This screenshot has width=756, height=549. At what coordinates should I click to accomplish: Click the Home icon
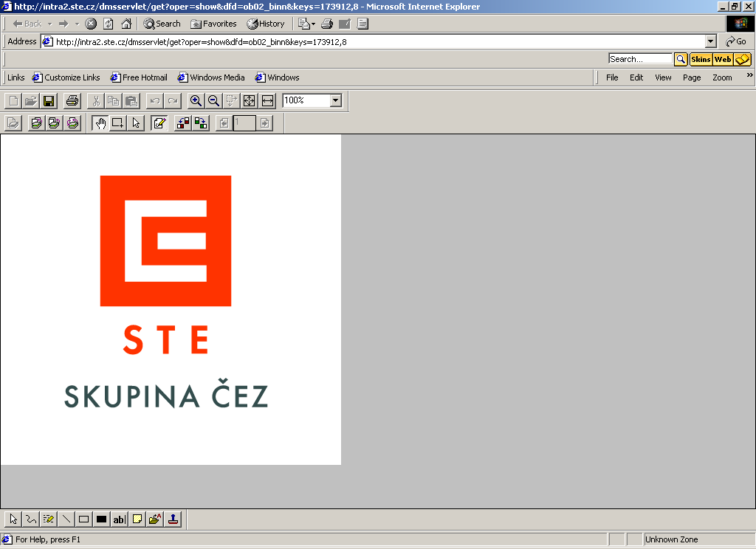(126, 24)
